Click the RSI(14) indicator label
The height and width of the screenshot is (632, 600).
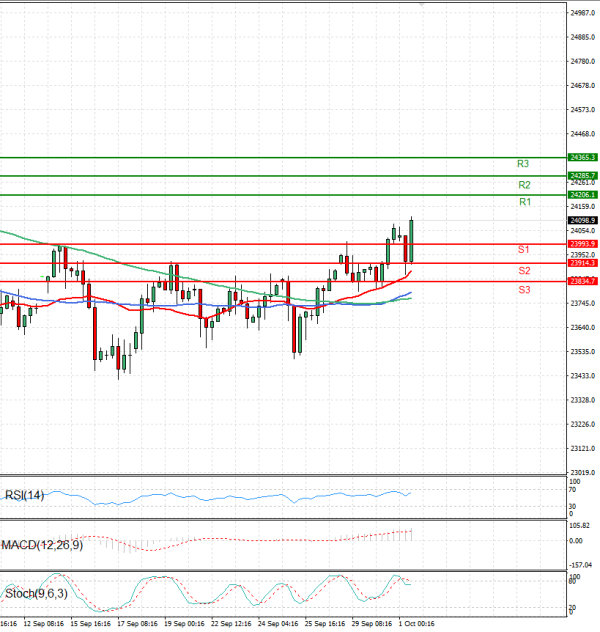click(x=25, y=496)
